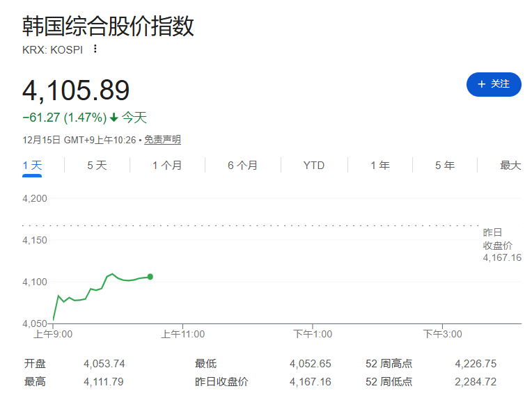Click the 开盘 opening value 4,053.74
Screen dimensions: 532x416
pos(104,363)
